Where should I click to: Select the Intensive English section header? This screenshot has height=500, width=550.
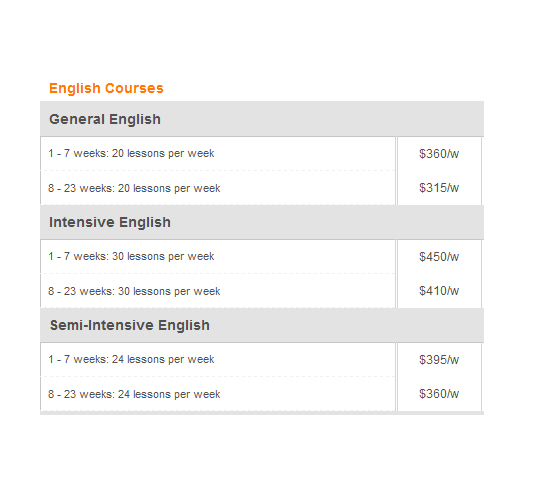pyautogui.click(x=262, y=222)
